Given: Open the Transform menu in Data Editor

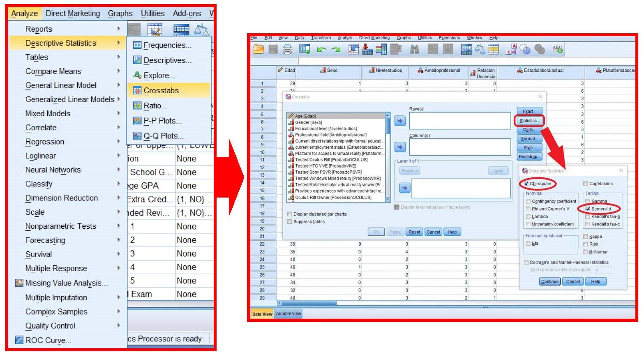Looking at the screenshot, I should (321, 38).
